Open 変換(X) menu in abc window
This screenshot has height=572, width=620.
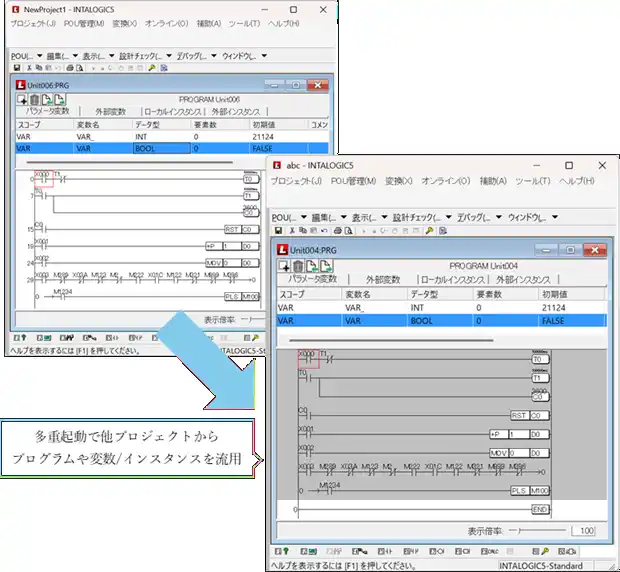[x=399, y=181]
